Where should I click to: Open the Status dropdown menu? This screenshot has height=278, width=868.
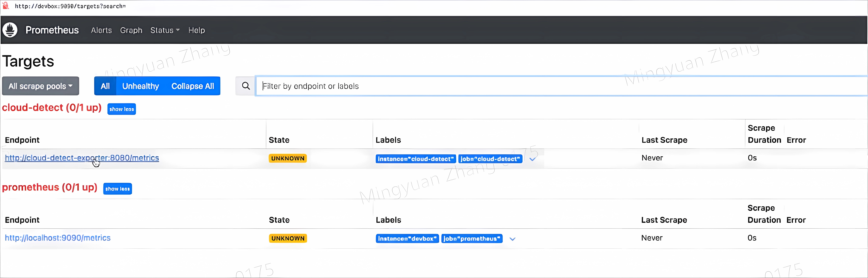[165, 30]
